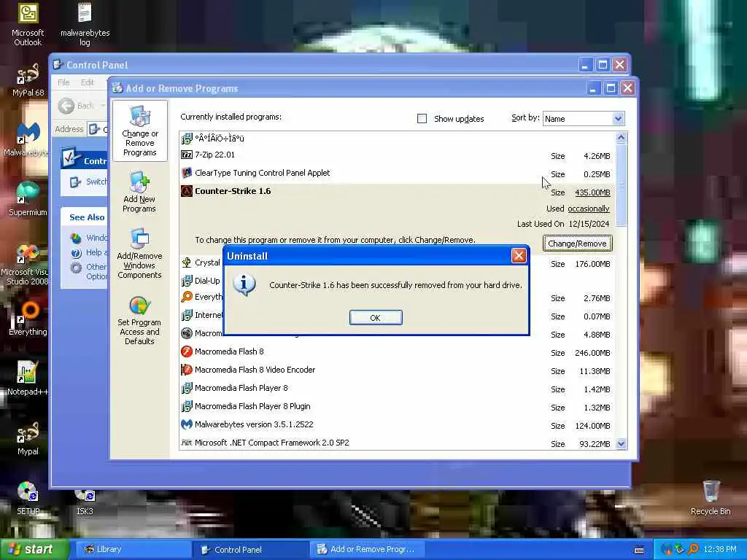Select the Macromedia Flash 8 entry
The width and height of the screenshot is (747, 560).
(398, 352)
